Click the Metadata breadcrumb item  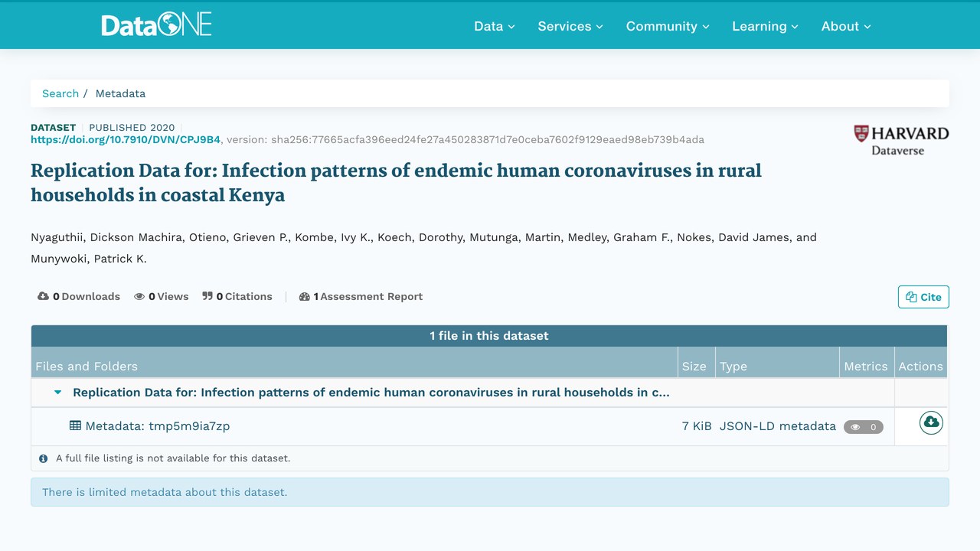point(120,93)
